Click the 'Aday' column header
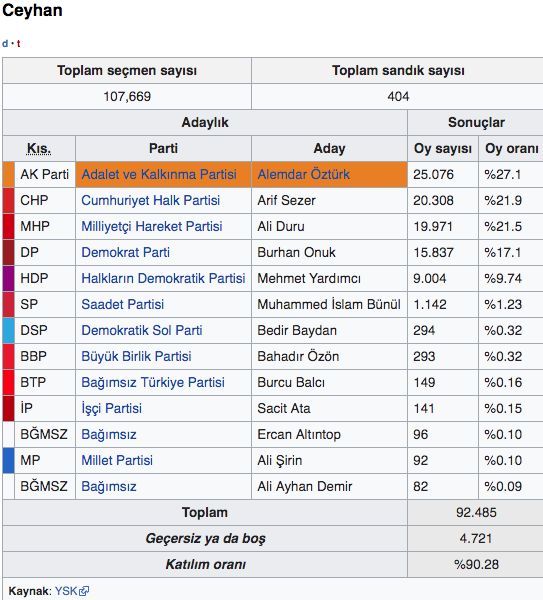This screenshot has height=600, width=543. pyautogui.click(x=329, y=148)
